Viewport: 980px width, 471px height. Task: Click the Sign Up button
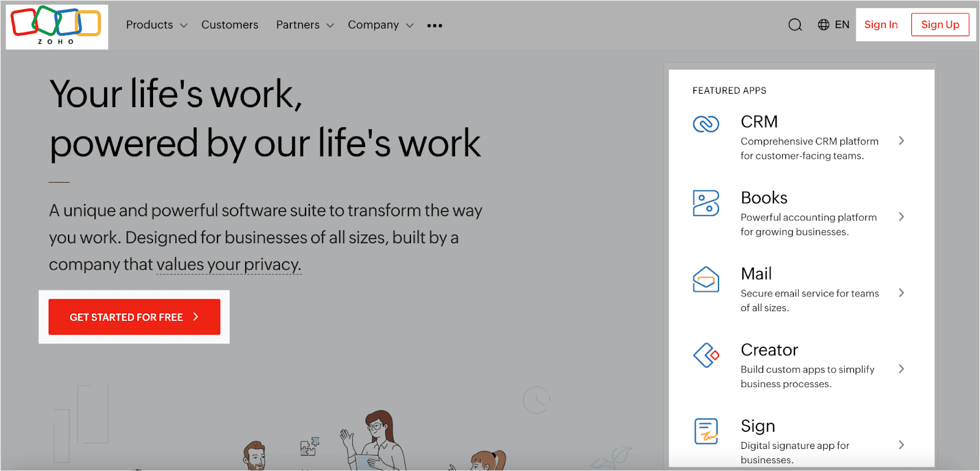click(940, 24)
